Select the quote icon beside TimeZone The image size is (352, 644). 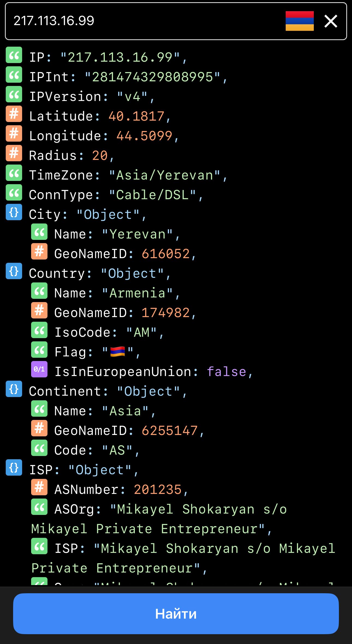click(14, 174)
